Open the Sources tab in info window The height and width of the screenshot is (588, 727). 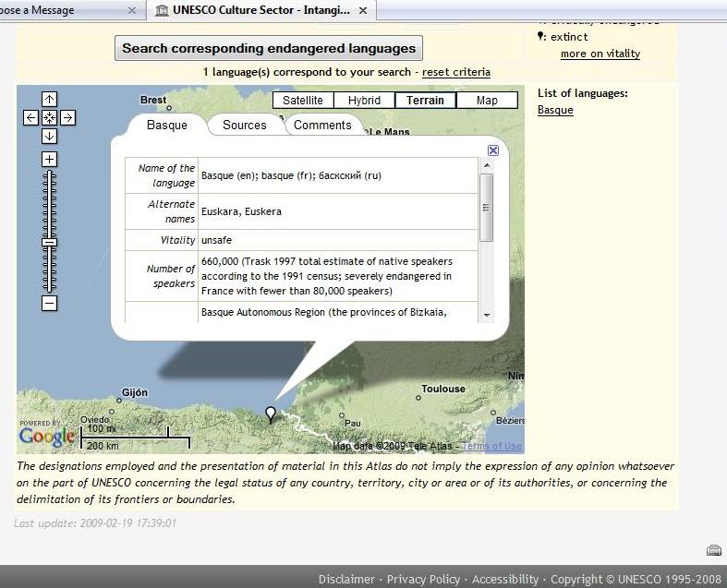[245, 126]
